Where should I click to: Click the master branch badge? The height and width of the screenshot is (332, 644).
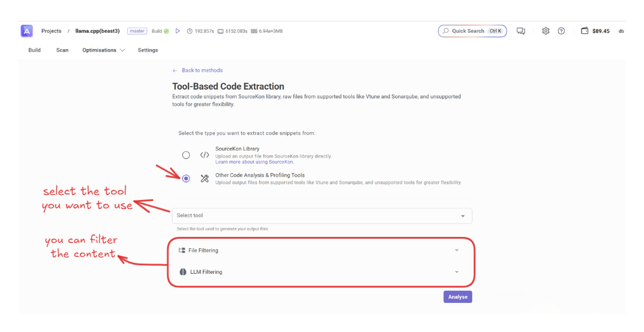coord(138,31)
